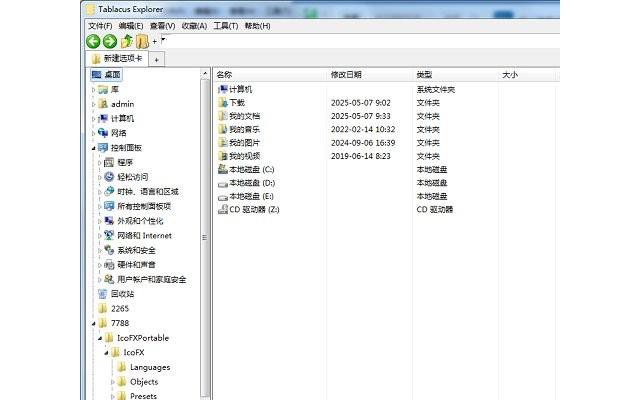Collapse the IcoFX folder node

pos(107,353)
